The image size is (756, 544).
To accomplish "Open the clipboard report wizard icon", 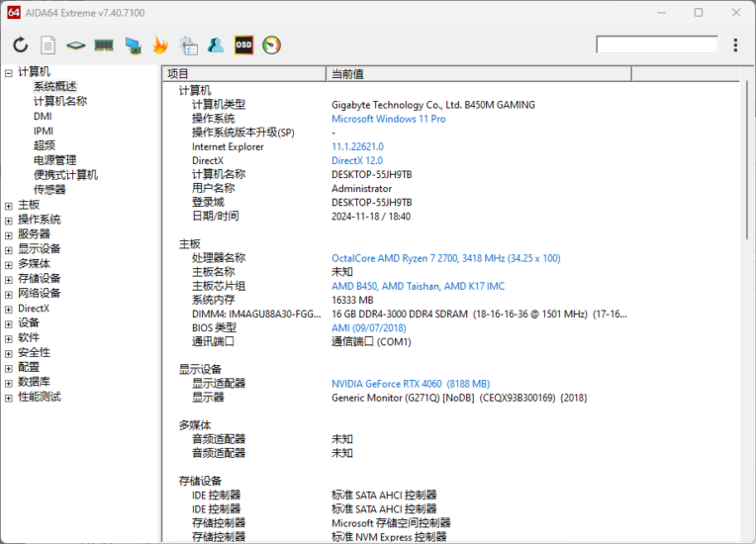I will [x=189, y=45].
